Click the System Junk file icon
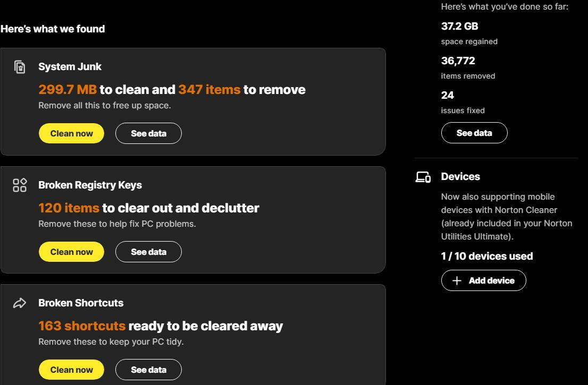Screen dimensions: 588x385 20,67
